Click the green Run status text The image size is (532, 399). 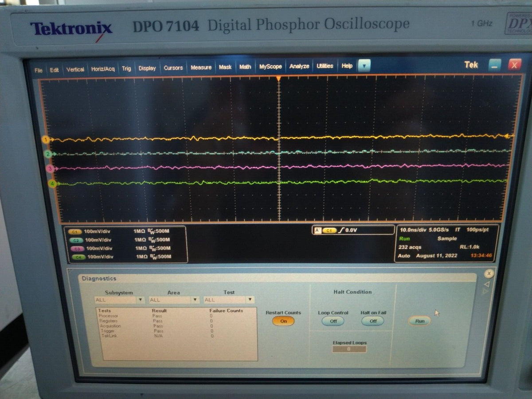click(404, 239)
